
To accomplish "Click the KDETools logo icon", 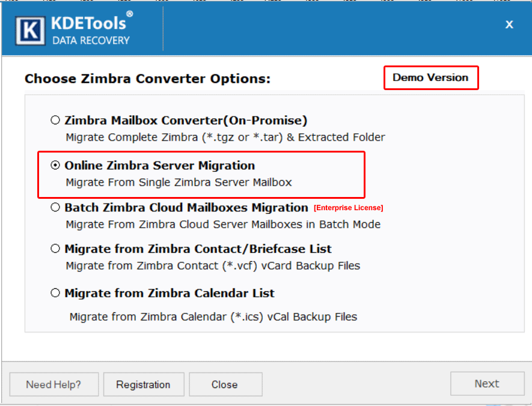I will pyautogui.click(x=31, y=29).
